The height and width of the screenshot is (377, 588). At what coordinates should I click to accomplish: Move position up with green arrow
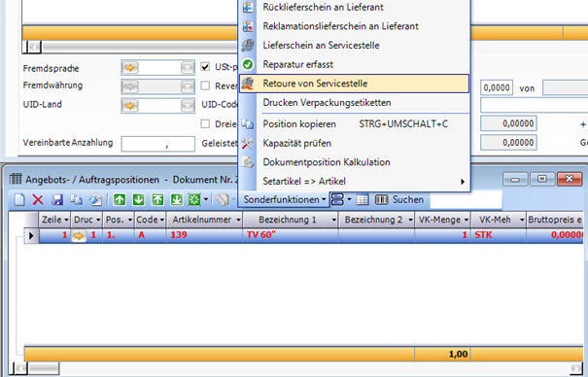tap(120, 200)
